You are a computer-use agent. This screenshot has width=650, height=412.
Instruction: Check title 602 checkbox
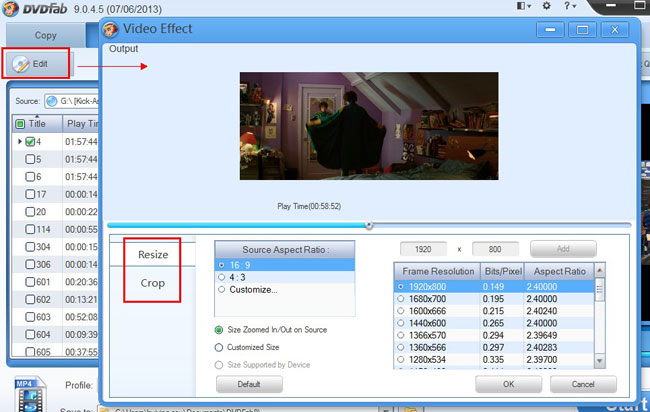tap(30, 299)
